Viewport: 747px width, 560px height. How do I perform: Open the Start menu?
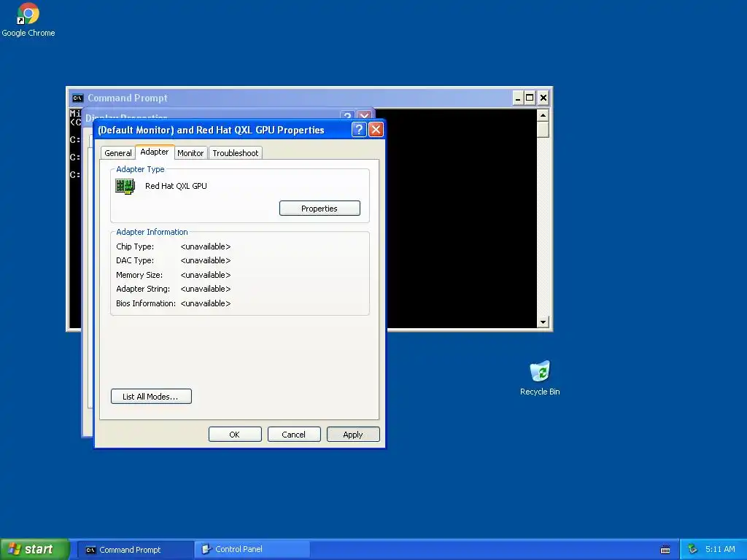point(34,549)
